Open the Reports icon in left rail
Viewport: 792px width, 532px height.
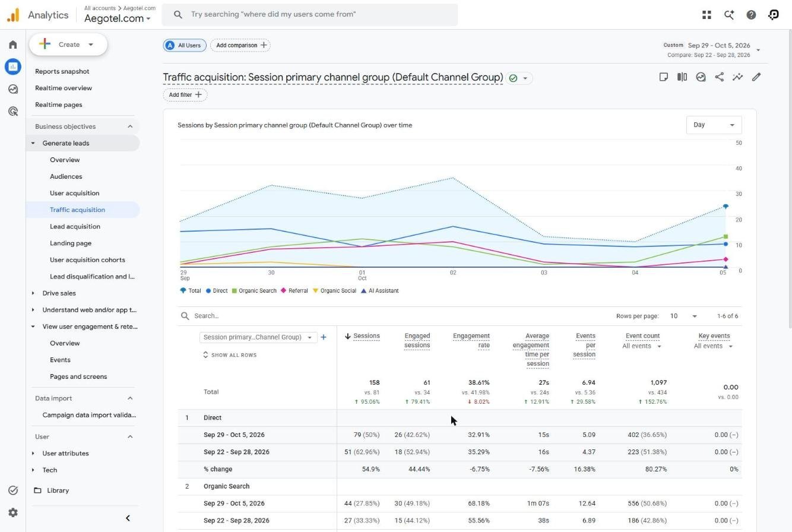[13, 66]
